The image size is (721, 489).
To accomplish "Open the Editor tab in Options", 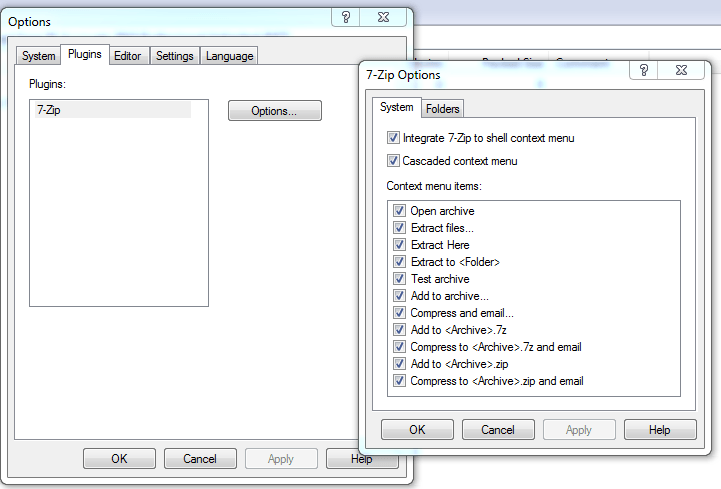I will point(127,56).
